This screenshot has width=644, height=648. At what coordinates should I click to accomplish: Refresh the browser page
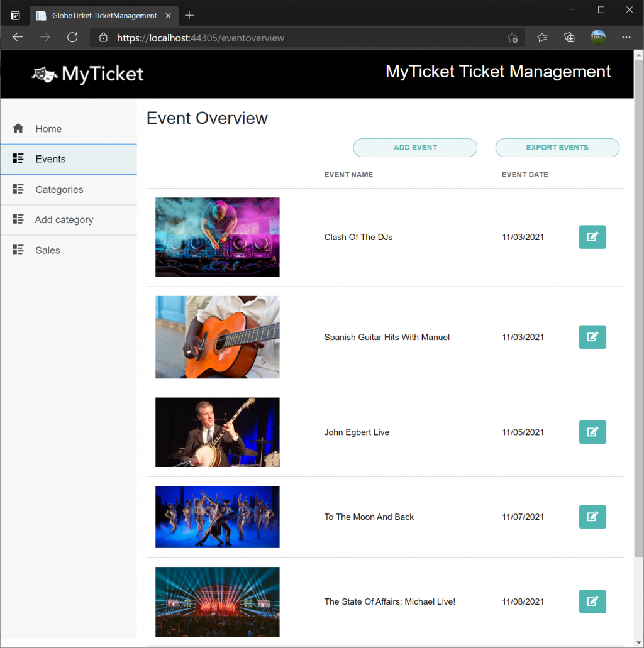click(x=72, y=38)
